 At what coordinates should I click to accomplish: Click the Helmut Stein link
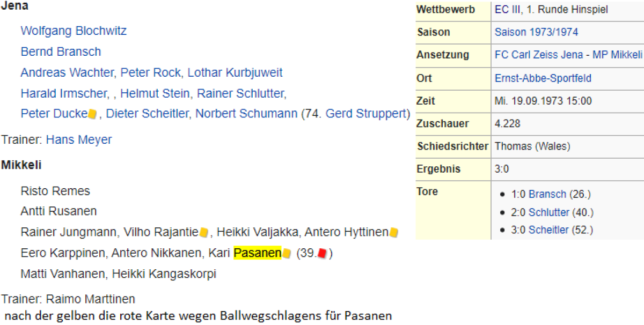click(155, 93)
